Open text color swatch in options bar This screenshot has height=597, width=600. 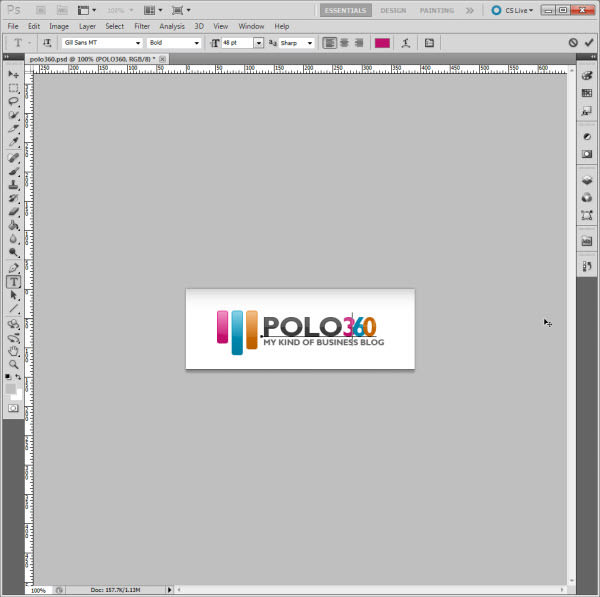[382, 43]
